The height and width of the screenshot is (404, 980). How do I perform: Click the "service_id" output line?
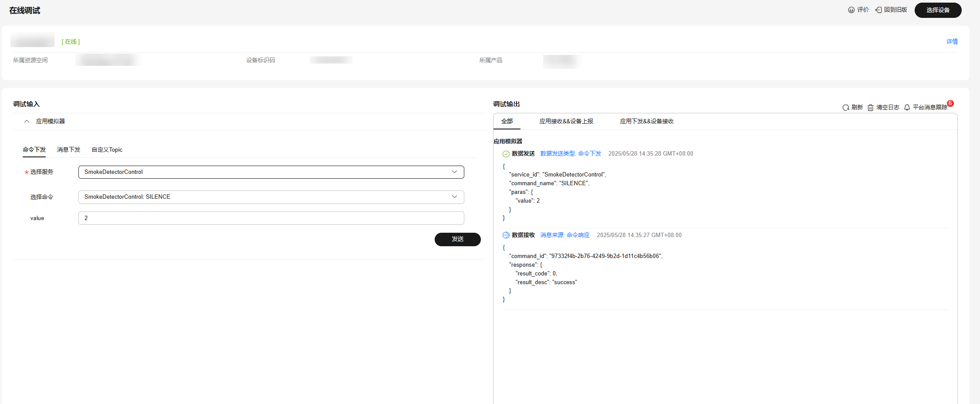pyautogui.click(x=558, y=175)
